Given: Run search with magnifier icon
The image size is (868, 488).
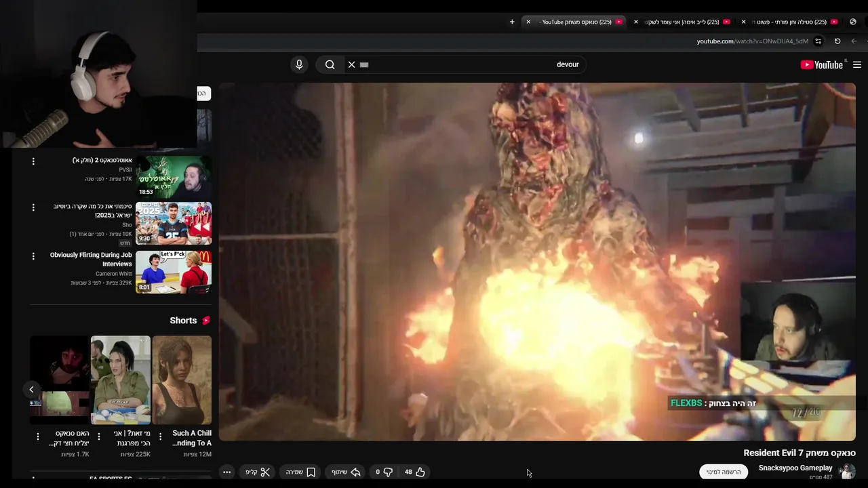Looking at the screenshot, I should [330, 64].
